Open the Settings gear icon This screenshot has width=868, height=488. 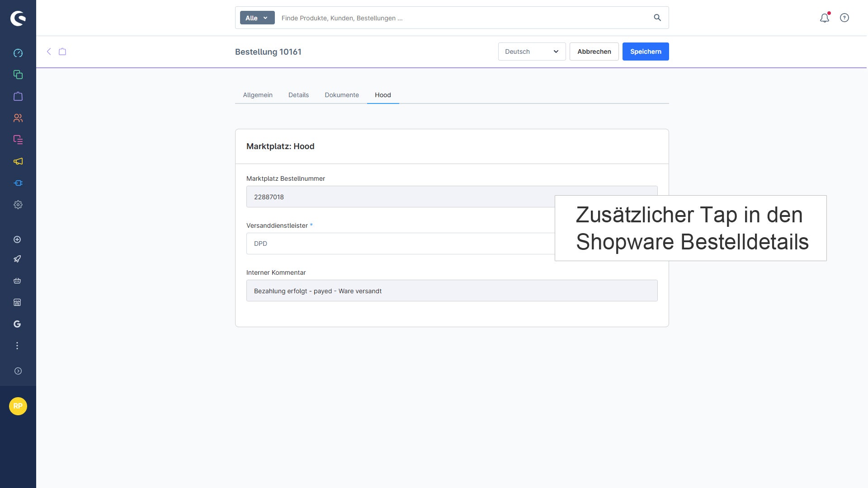tap(18, 205)
